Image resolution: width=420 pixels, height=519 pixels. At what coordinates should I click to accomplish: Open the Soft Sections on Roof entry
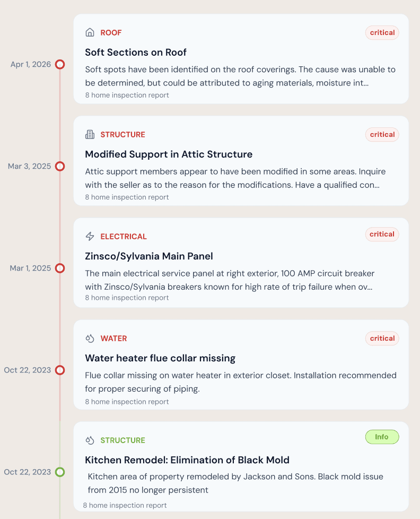[136, 53]
